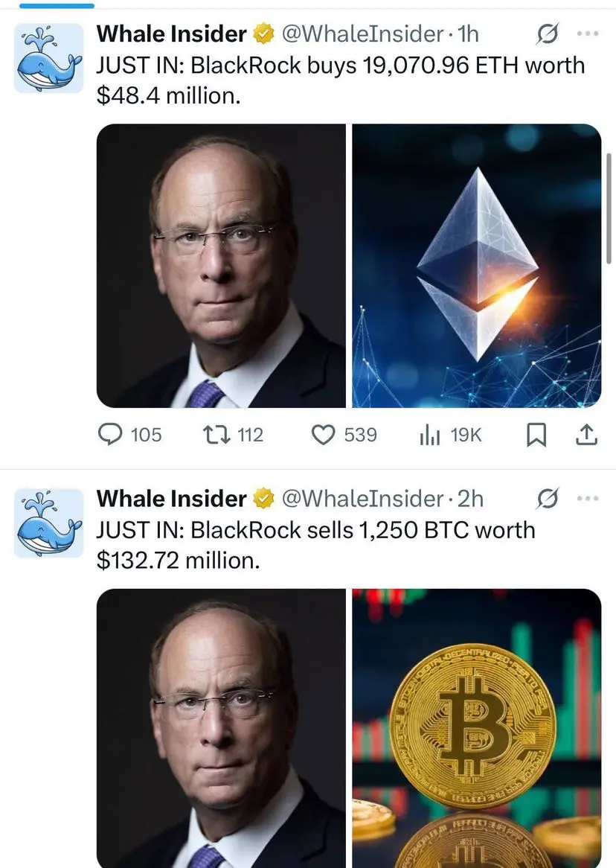Visit @WhaleInsider handle on the 2h tweet
The height and width of the screenshot is (868, 616).
[x=362, y=498]
